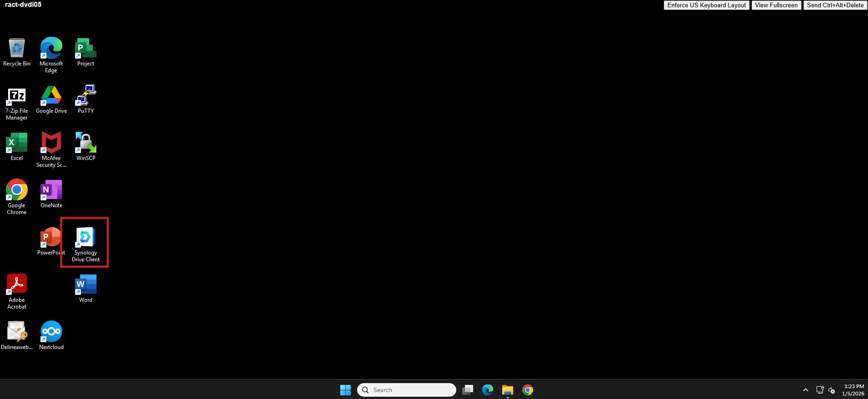868x399 pixels.
Task: Select the Project desktop shortcut
Action: (x=86, y=52)
